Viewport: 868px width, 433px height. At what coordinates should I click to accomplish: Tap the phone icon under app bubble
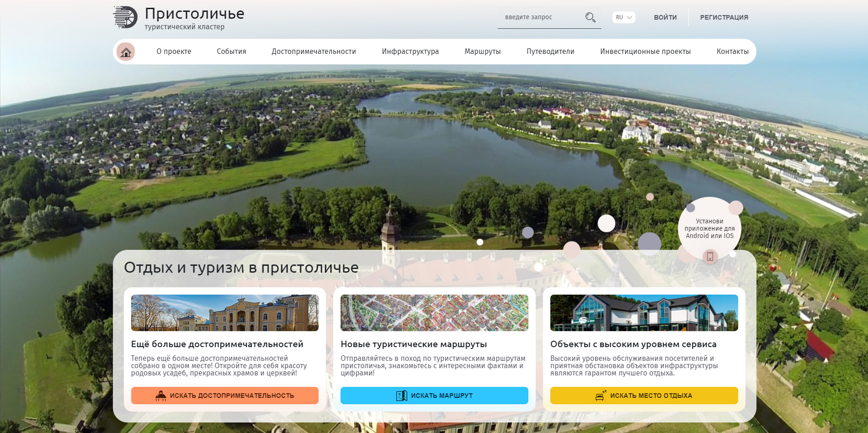pyautogui.click(x=710, y=256)
